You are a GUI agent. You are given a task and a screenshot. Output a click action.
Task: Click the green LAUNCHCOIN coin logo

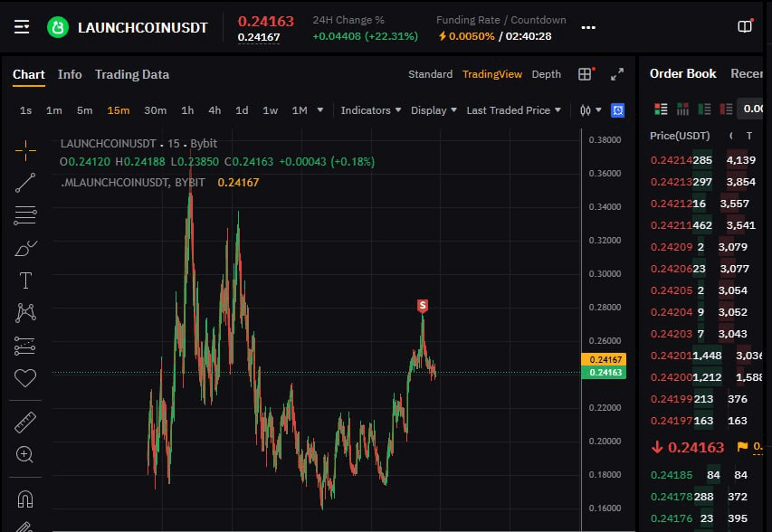coord(58,27)
